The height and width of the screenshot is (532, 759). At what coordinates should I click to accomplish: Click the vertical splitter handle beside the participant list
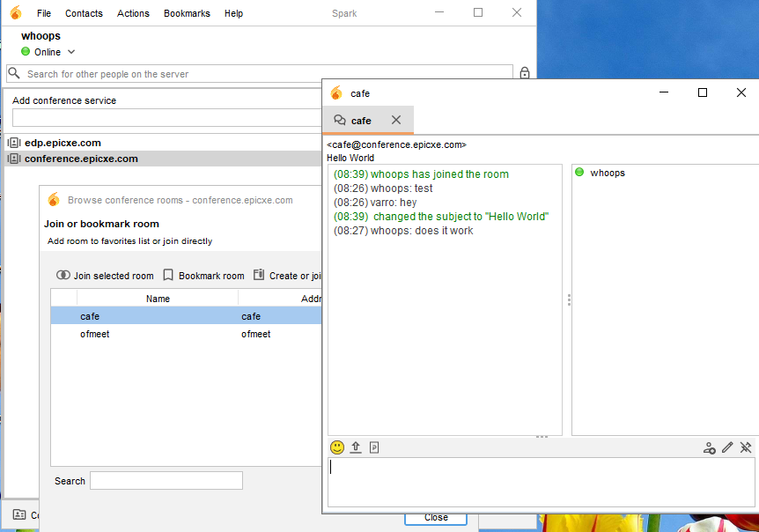tap(569, 300)
